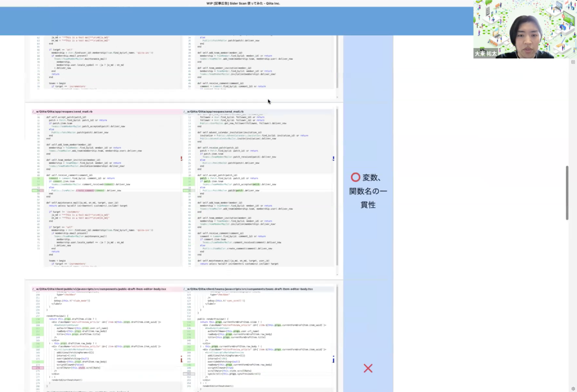The width and height of the screenshot is (577, 392).
Task: Open public-draft-item-editor-body.tsx file path
Action: click(99, 289)
